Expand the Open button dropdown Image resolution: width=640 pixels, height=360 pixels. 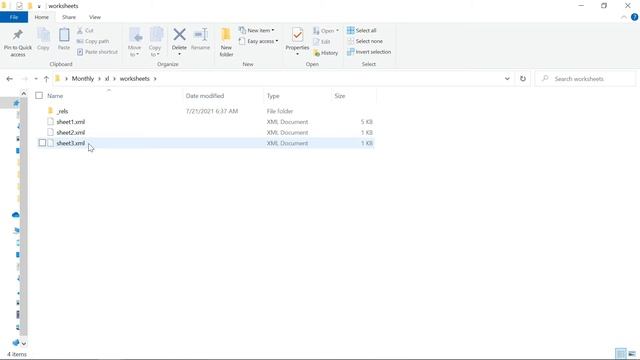(x=337, y=31)
